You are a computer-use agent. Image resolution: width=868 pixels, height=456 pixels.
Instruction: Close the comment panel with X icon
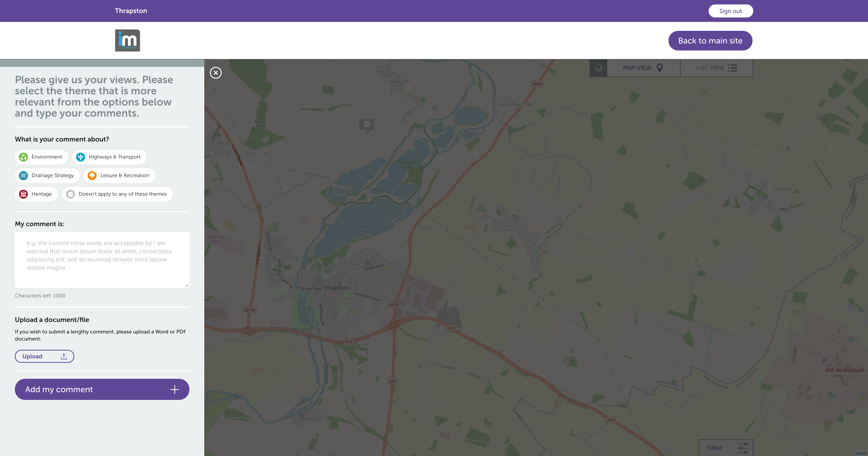(216, 73)
